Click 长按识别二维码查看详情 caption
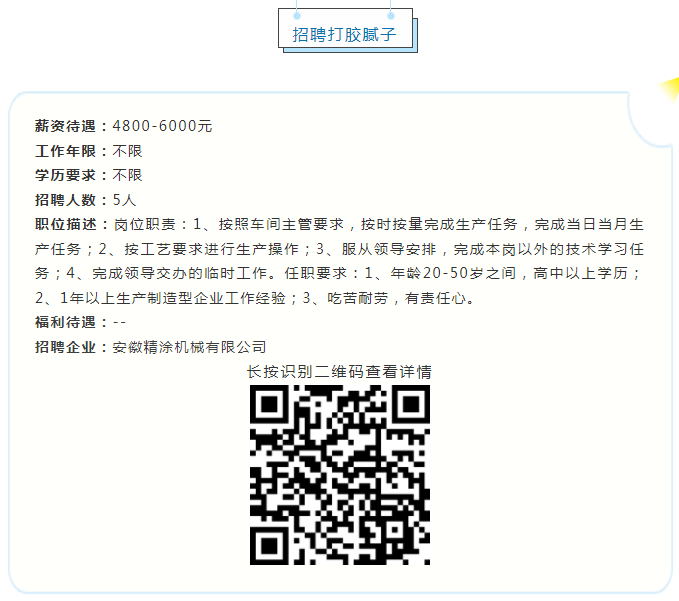 pyautogui.click(x=340, y=372)
